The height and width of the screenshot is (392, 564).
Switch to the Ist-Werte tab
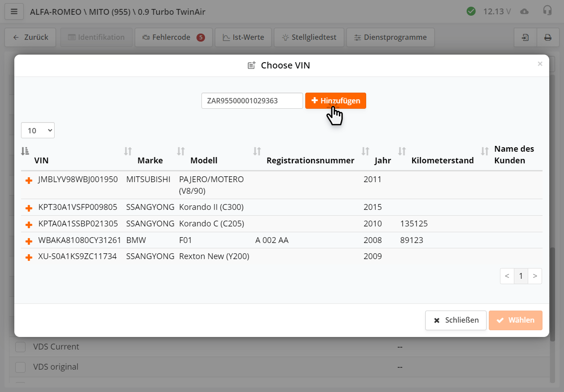[x=243, y=38]
